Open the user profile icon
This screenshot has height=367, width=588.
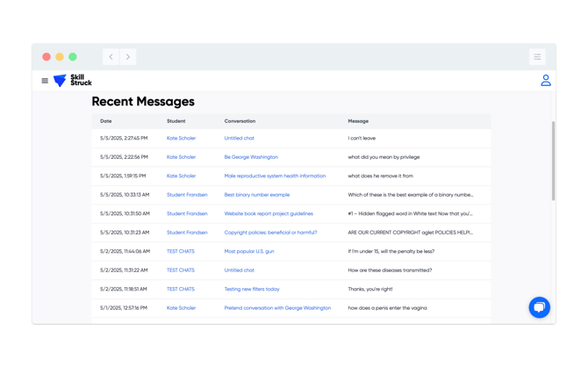tap(545, 81)
